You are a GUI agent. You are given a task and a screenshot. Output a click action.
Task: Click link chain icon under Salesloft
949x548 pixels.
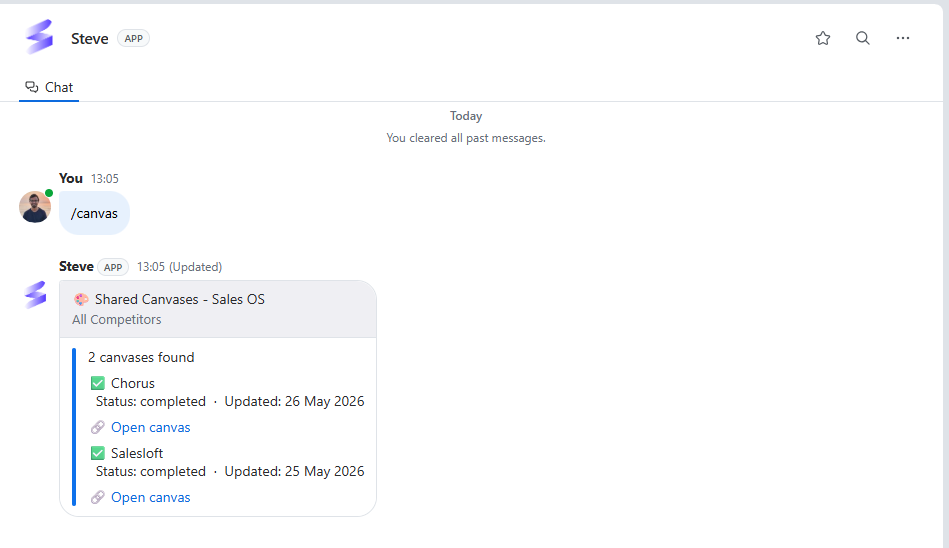pyautogui.click(x=97, y=497)
